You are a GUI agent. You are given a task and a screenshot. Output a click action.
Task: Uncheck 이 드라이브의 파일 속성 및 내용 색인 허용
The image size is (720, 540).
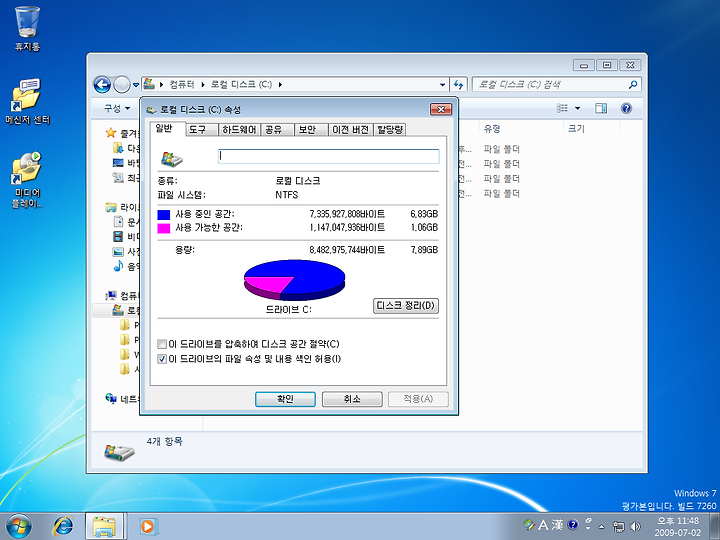(162, 359)
